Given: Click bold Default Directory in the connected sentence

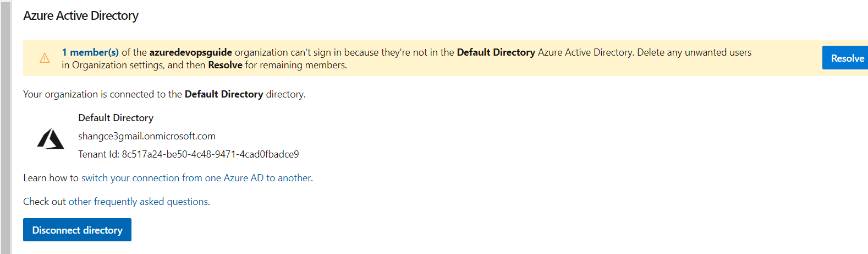Looking at the screenshot, I should click(x=224, y=94).
